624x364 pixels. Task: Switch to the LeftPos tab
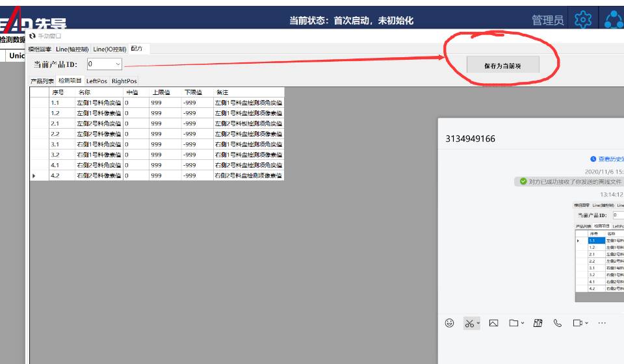97,81
